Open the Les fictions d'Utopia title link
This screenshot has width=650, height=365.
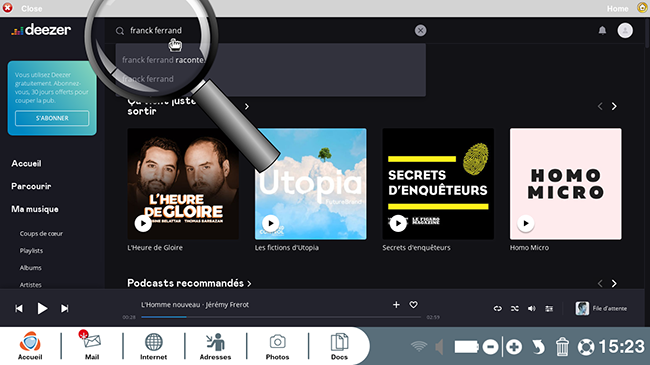pyautogui.click(x=287, y=248)
